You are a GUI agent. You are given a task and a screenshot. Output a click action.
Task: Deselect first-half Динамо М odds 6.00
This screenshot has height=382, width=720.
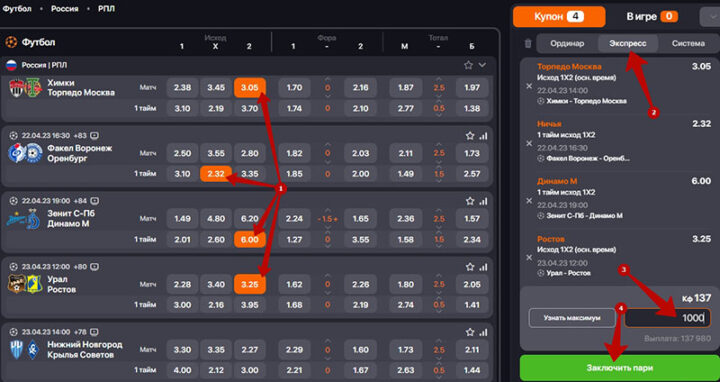click(249, 240)
